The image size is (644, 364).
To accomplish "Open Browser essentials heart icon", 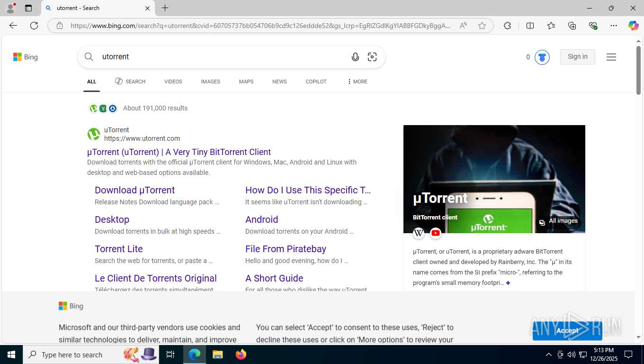I will click(x=593, y=26).
